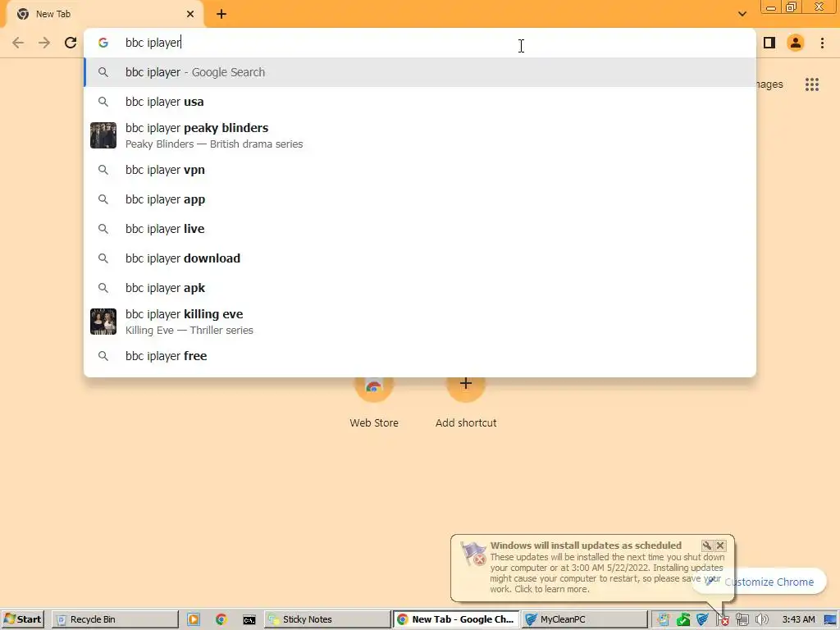
Task: Open the Google apps grid icon
Action: click(812, 84)
